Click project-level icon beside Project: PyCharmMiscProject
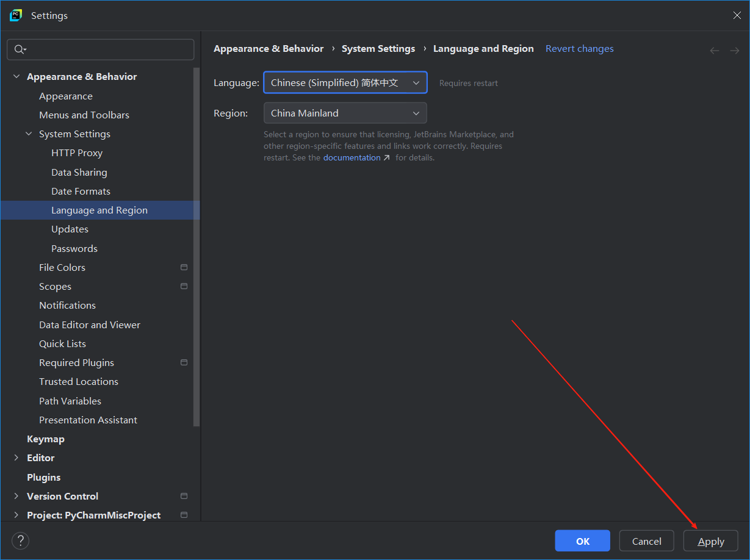 coord(184,515)
